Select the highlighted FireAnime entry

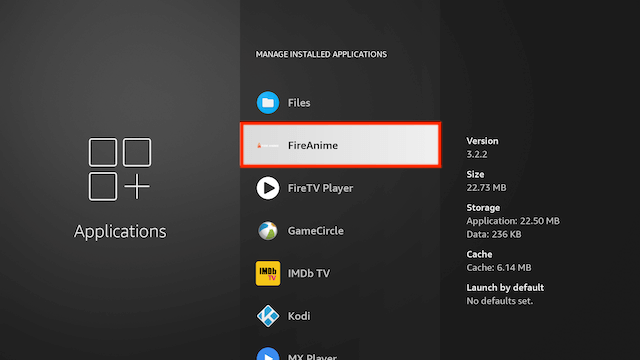coord(340,145)
